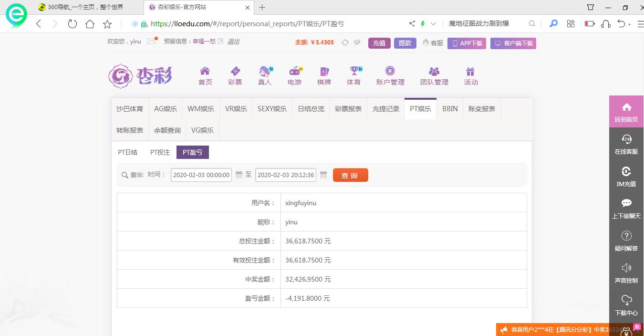Click the start time input field
644x336 pixels.
(x=201, y=175)
